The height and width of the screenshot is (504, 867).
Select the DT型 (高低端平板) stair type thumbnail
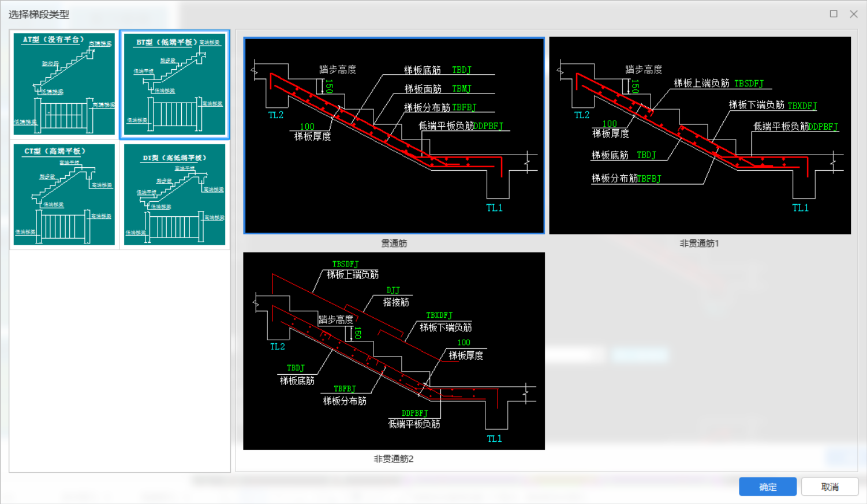coord(174,194)
